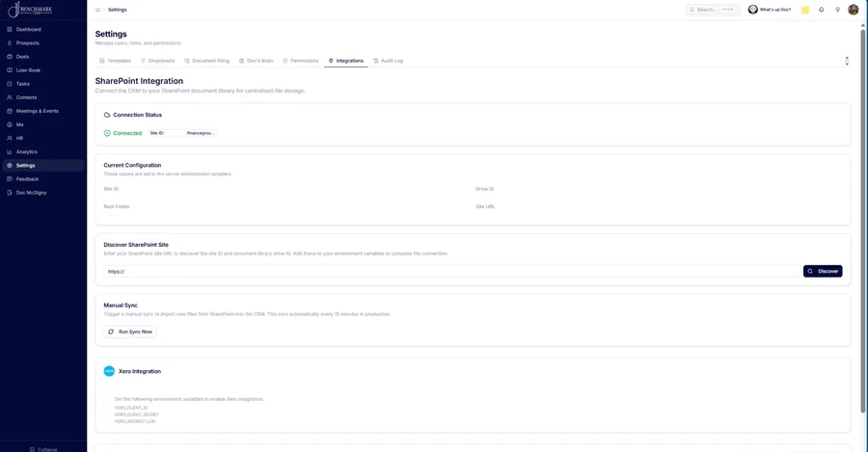The height and width of the screenshot is (452, 868).
Task: Click the lightbulb icon in the header
Action: [837, 10]
